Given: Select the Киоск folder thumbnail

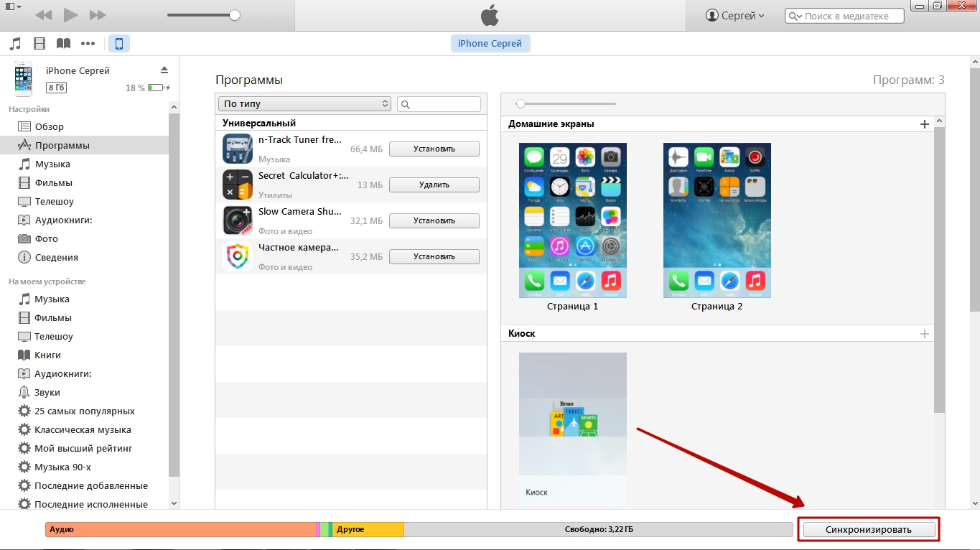Looking at the screenshot, I should [x=573, y=429].
